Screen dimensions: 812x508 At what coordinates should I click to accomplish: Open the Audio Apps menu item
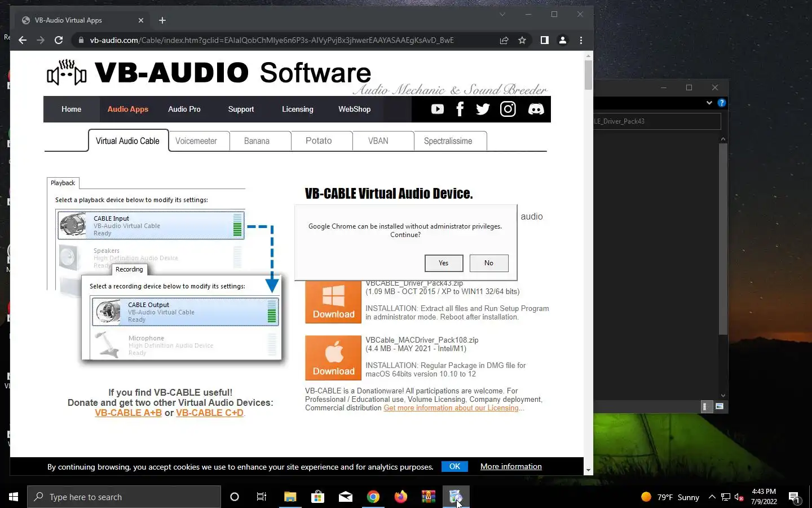pos(128,109)
